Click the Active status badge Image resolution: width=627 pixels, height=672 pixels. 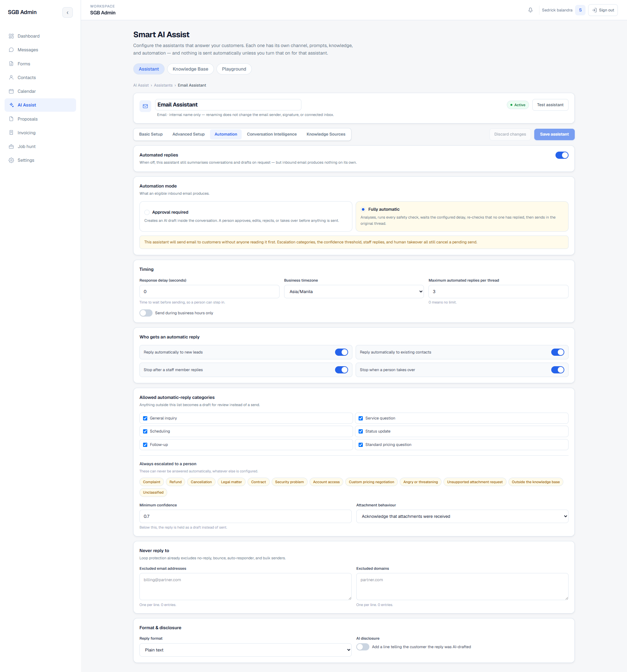point(518,105)
